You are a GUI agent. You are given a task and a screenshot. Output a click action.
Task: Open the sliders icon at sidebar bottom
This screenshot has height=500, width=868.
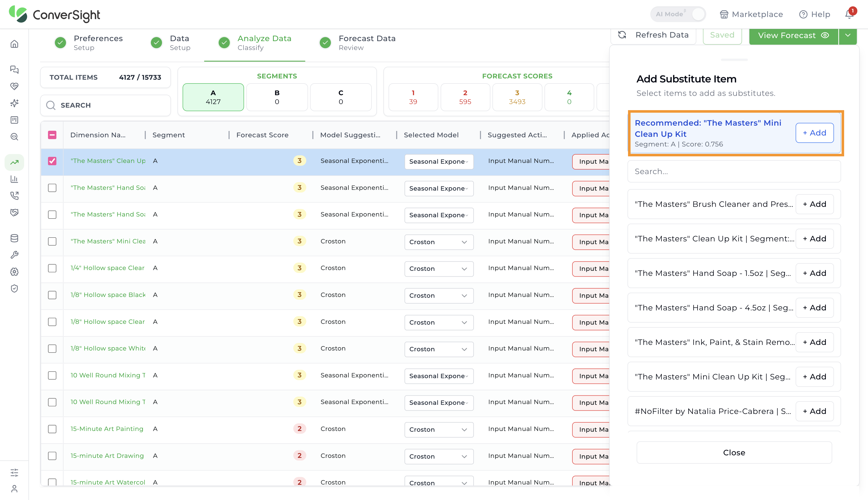point(14,473)
